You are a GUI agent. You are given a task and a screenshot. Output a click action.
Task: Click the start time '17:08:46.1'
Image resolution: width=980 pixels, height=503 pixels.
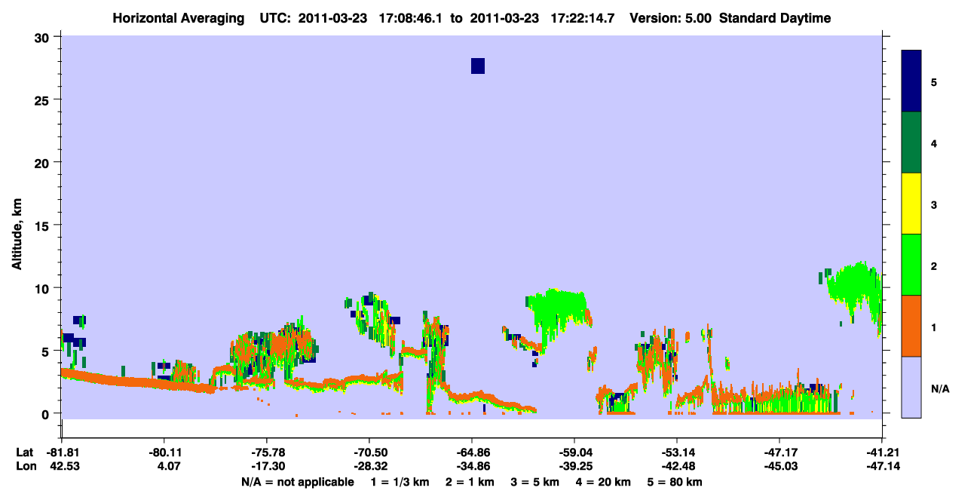pyautogui.click(x=415, y=18)
